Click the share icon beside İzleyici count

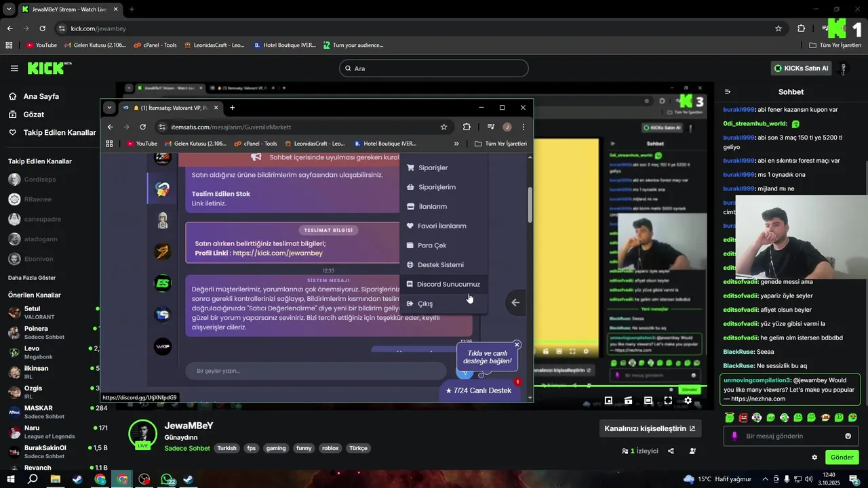pyautogui.click(x=671, y=451)
